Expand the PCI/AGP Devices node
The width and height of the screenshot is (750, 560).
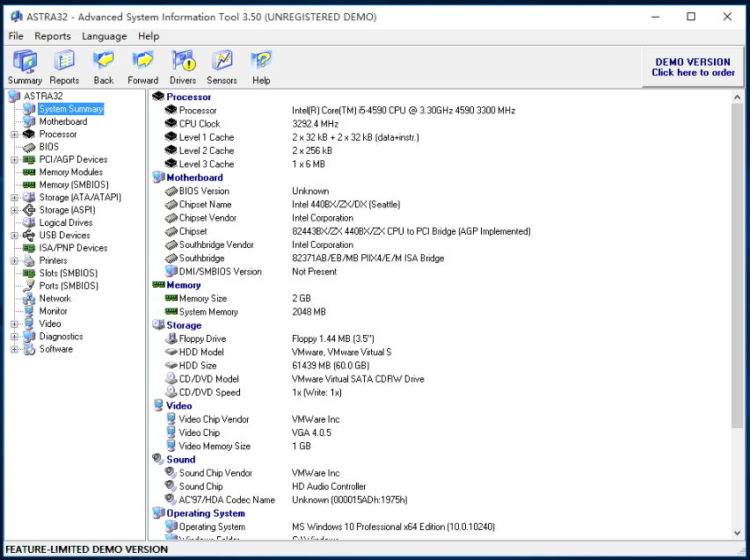tap(14, 160)
